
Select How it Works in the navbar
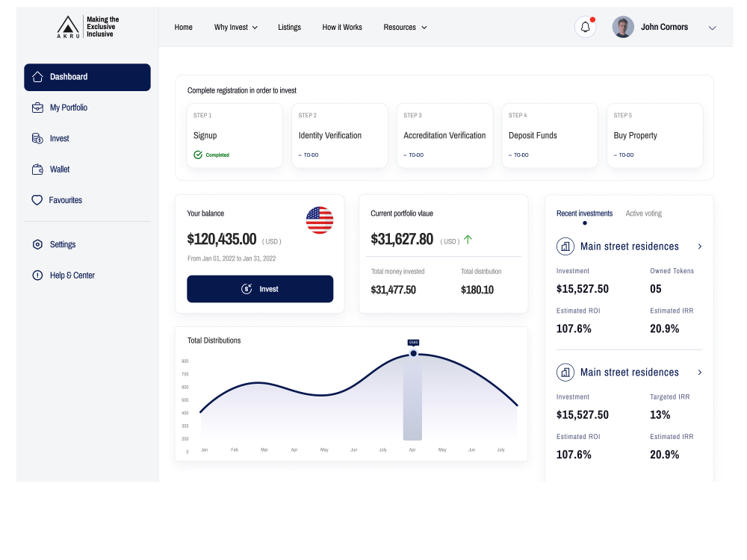[x=341, y=27]
